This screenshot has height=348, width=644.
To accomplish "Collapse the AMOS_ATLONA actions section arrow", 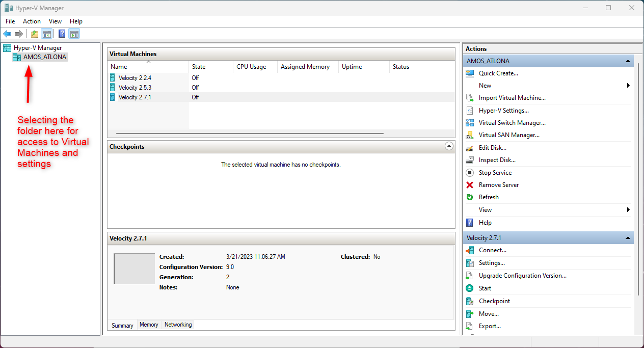I will (x=628, y=61).
